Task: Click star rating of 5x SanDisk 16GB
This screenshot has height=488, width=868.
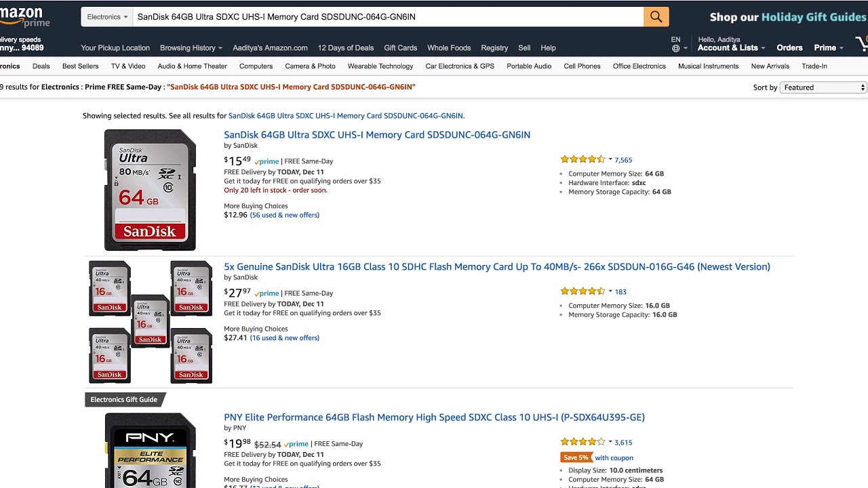Action: [583, 291]
